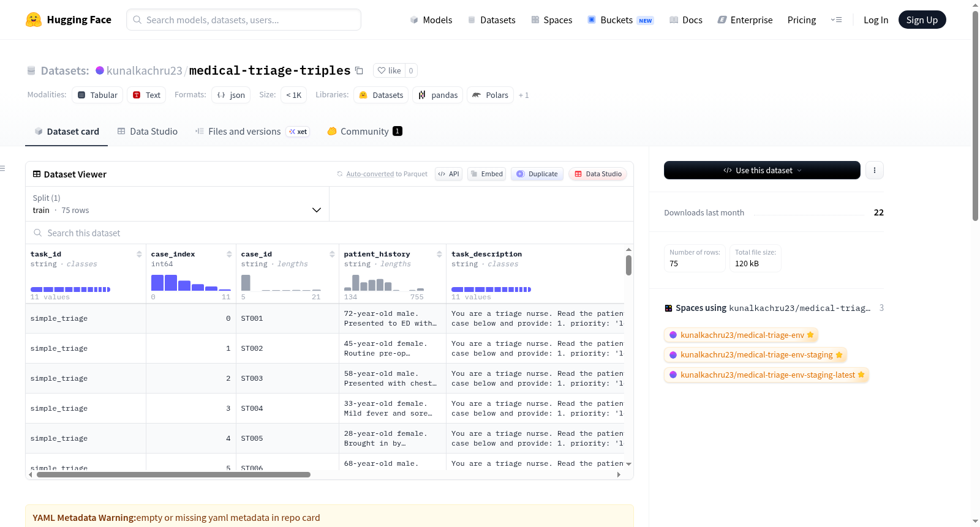Viewport: 980px width, 527px height.
Task: Copy the dataset name with copy icon
Action: (360, 70)
